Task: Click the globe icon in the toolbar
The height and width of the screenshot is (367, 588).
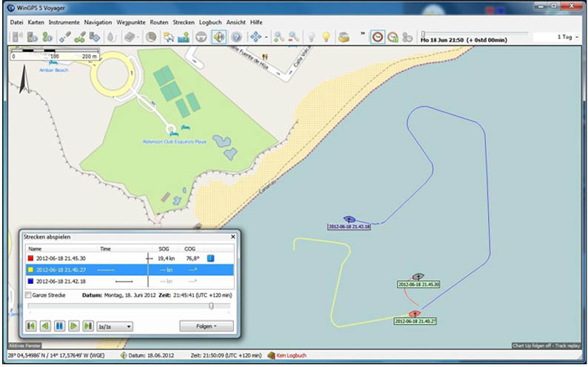Action: click(151, 36)
